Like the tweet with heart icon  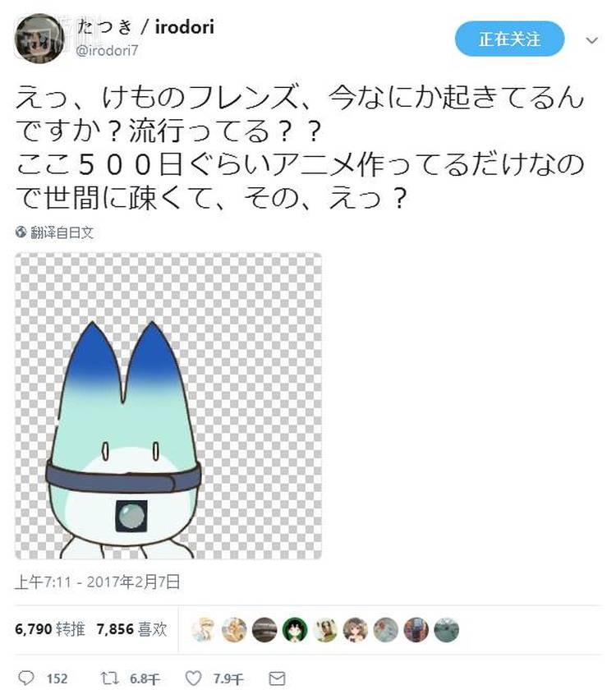tap(194, 678)
